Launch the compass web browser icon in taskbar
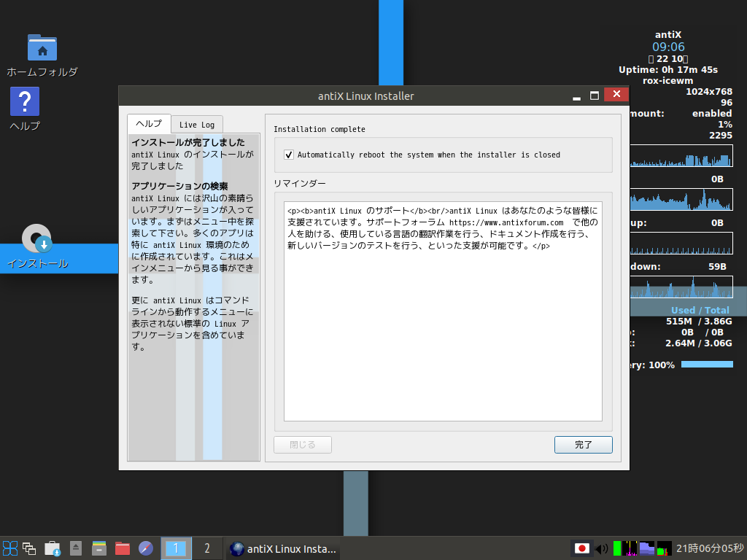 point(146,548)
